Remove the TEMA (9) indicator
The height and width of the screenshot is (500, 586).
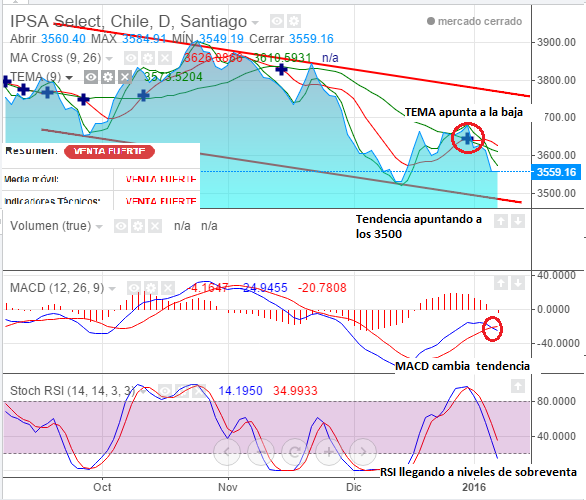coord(125,77)
